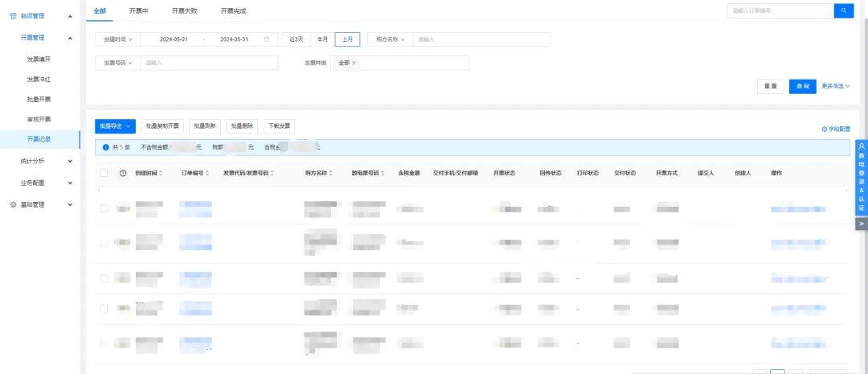Image resolution: width=868 pixels, height=374 pixels.
Task: Check the first data row checkbox
Action: point(104,208)
